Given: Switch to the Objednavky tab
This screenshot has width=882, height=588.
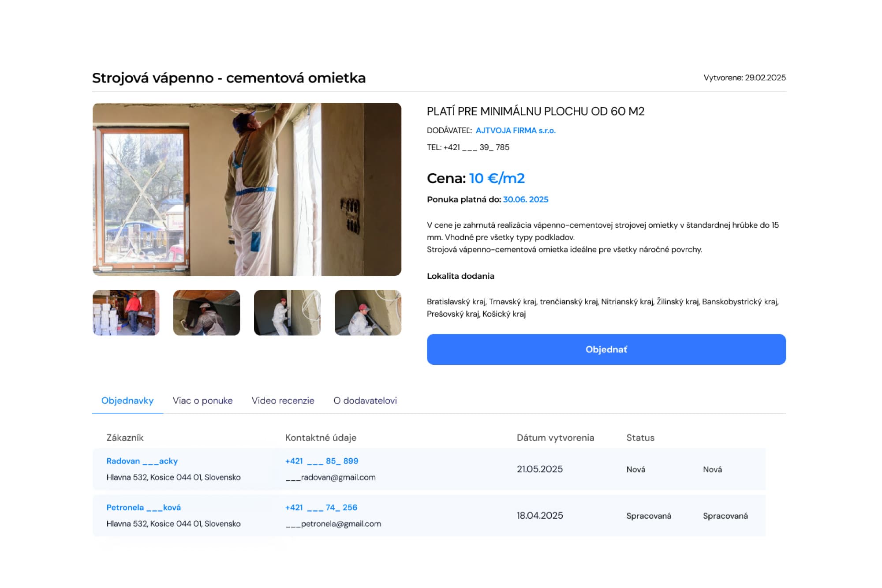Looking at the screenshot, I should [x=127, y=401].
